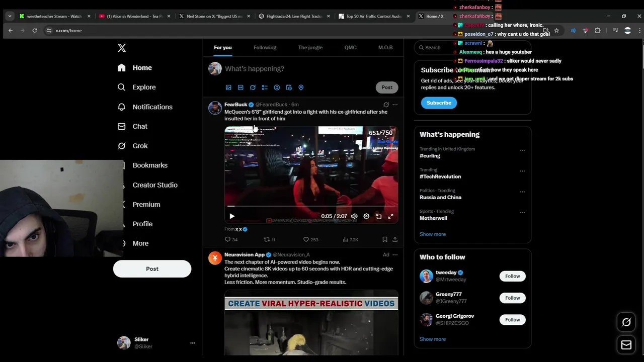The height and width of the screenshot is (362, 644).
Task: Click the blue Subscribe button
Action: click(x=439, y=103)
